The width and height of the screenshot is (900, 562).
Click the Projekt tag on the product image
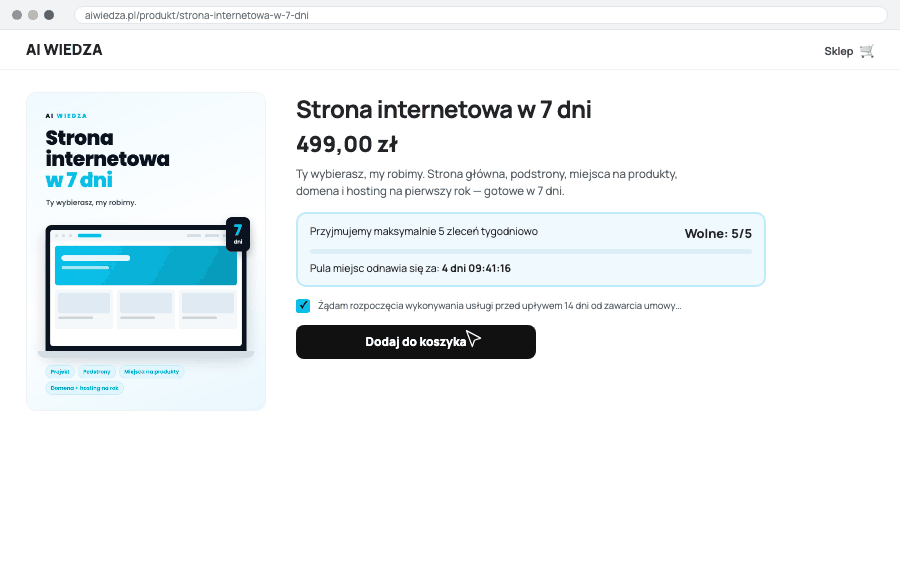point(60,372)
